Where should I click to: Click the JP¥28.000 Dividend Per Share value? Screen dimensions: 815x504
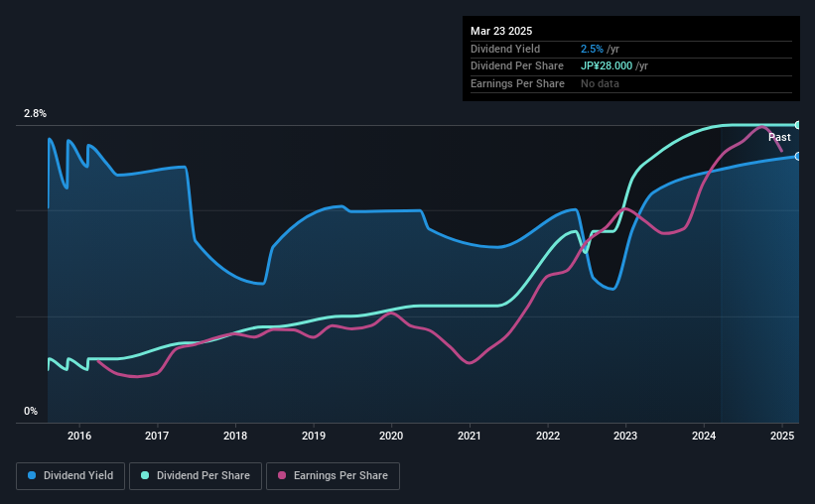(607, 66)
